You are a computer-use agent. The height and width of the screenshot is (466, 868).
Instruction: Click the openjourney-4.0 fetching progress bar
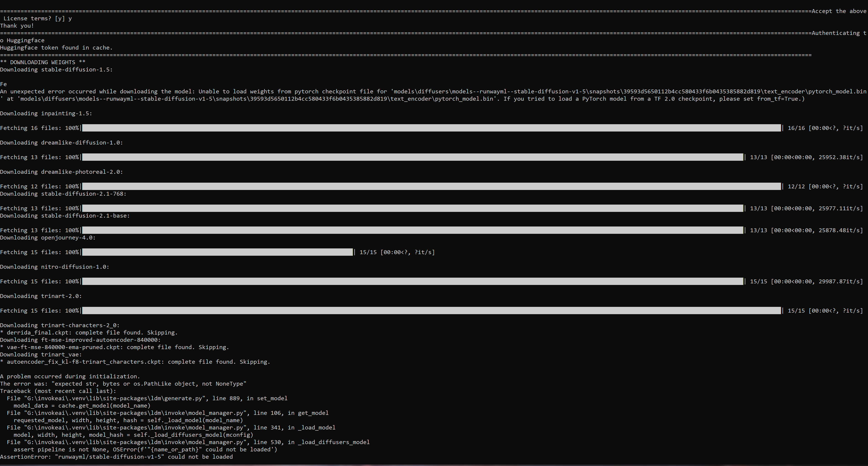click(217, 252)
